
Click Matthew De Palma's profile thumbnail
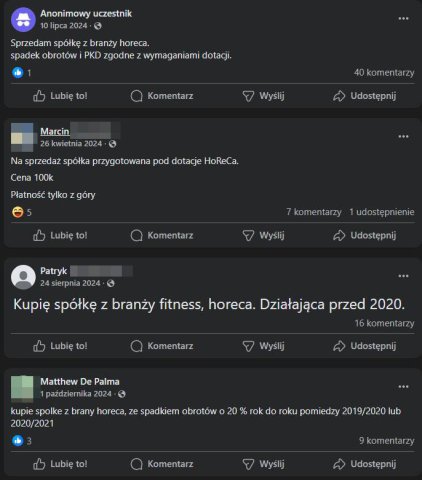click(x=22, y=387)
